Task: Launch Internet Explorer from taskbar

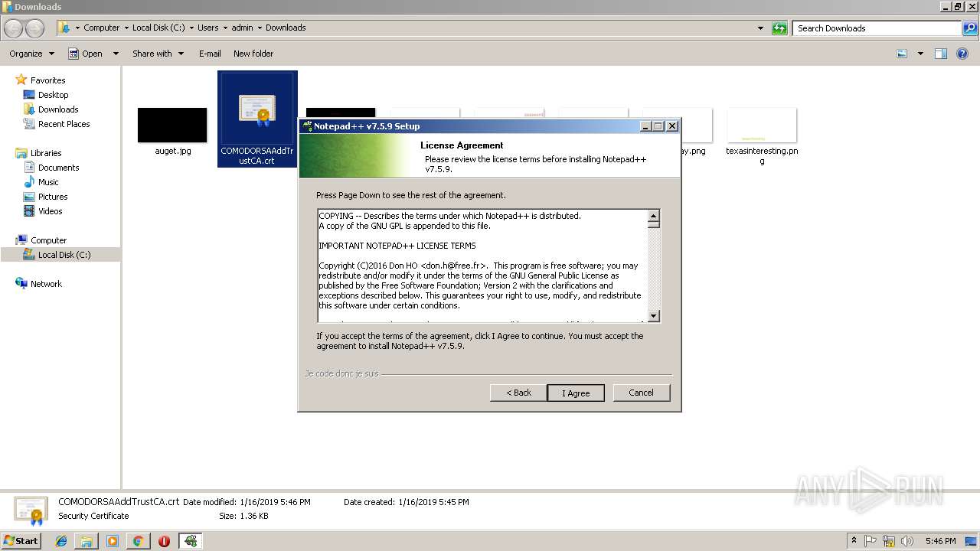Action: click(61, 541)
